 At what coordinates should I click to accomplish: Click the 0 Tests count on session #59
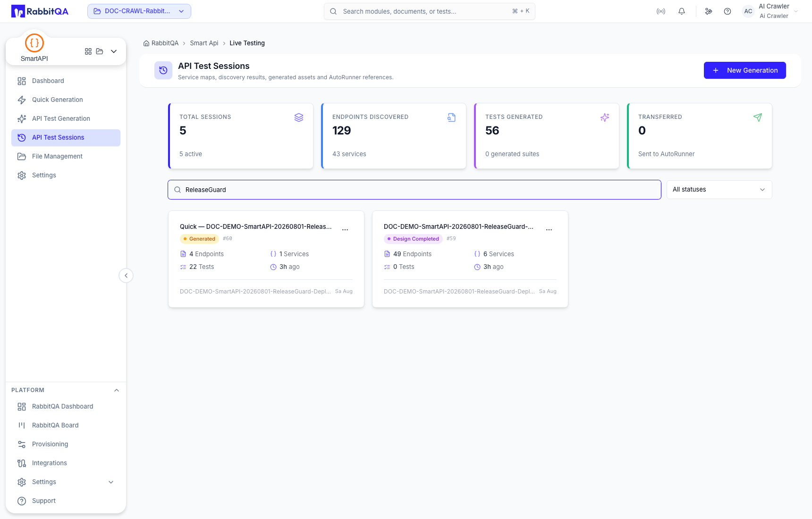(404, 267)
